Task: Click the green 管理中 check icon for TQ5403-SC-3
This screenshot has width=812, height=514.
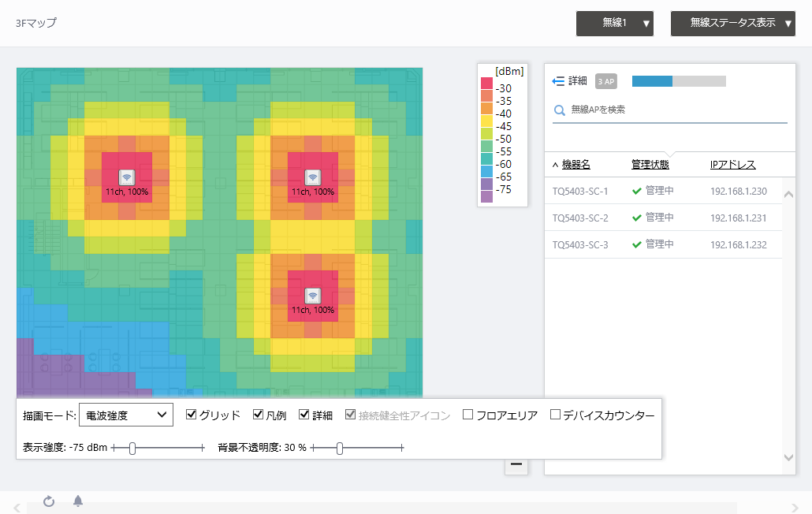Action: (x=636, y=245)
